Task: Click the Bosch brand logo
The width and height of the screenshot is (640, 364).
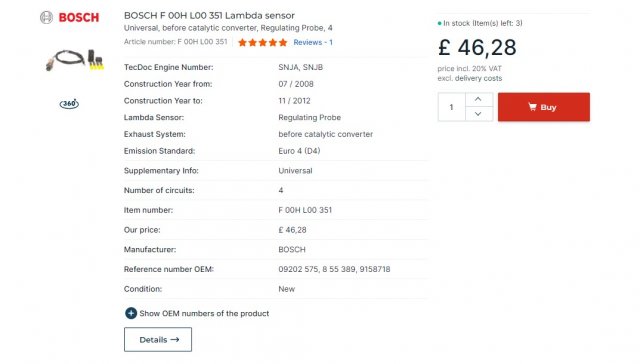Action: coord(69,17)
